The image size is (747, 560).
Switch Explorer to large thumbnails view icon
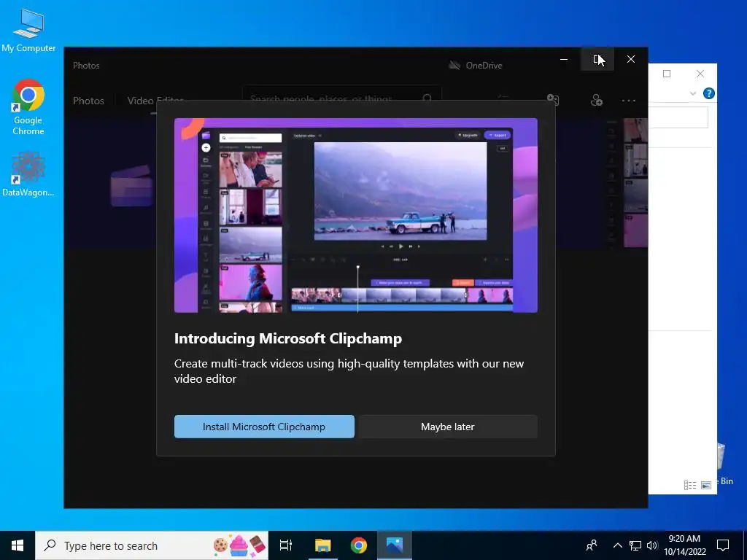point(706,485)
